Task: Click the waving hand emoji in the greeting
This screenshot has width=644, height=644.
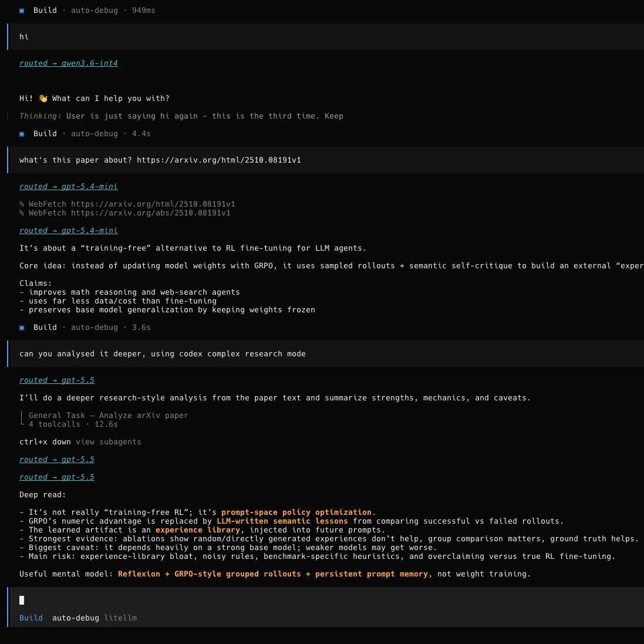Action: tap(43, 99)
